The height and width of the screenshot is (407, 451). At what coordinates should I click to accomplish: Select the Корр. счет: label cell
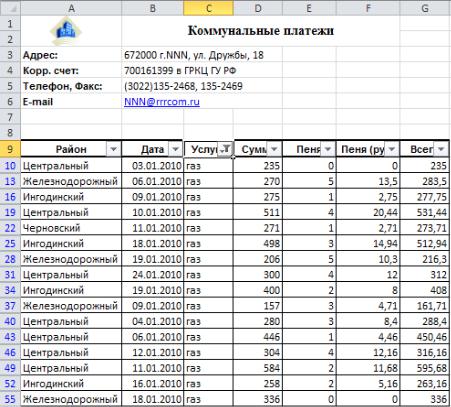pos(71,71)
